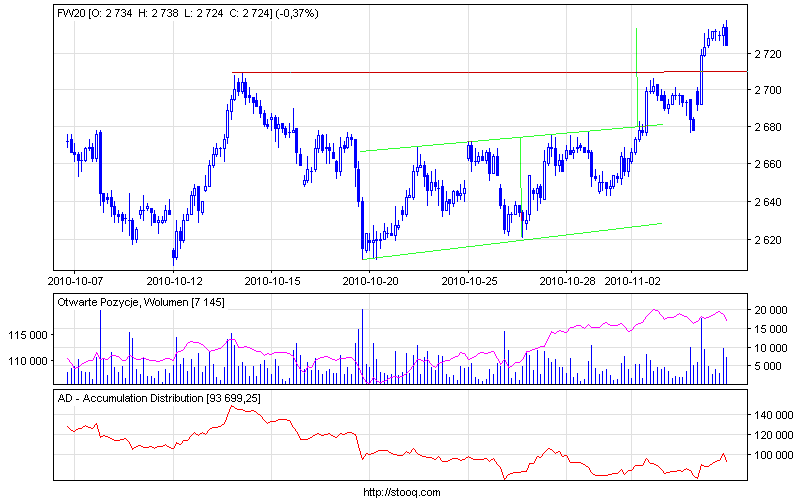Click the http://stooq.com link
The width and height of the screenshot is (800, 500).
point(402,492)
